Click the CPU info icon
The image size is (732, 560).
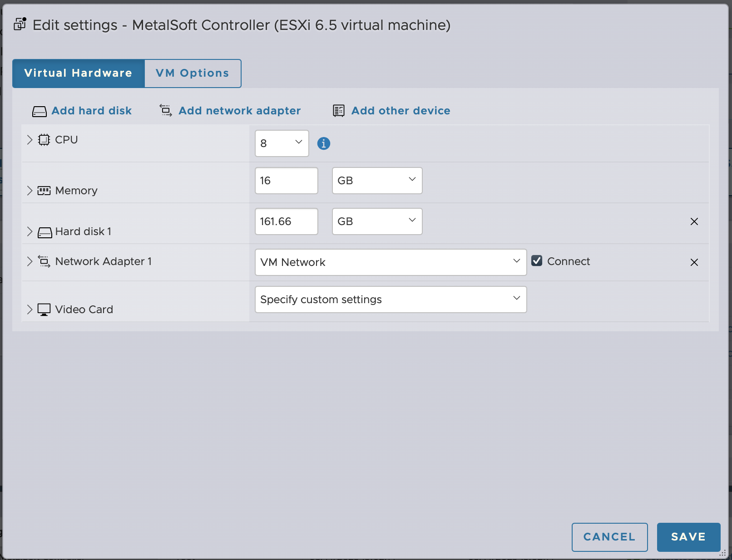pos(323,143)
